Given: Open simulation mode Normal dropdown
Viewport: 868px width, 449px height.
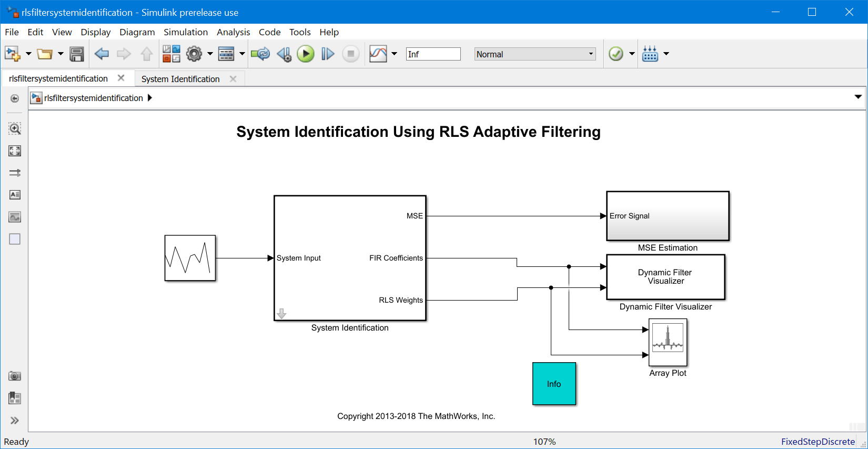Looking at the screenshot, I should point(534,54).
